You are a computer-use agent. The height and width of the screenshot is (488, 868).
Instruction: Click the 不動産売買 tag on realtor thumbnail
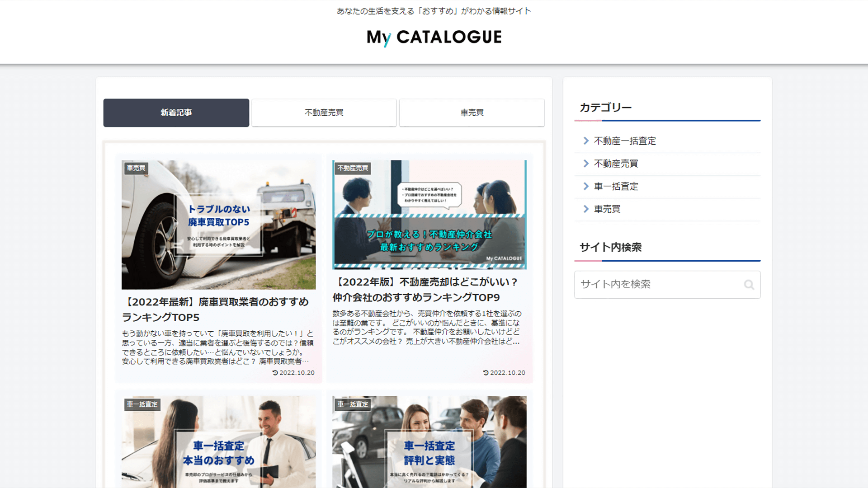coord(353,168)
